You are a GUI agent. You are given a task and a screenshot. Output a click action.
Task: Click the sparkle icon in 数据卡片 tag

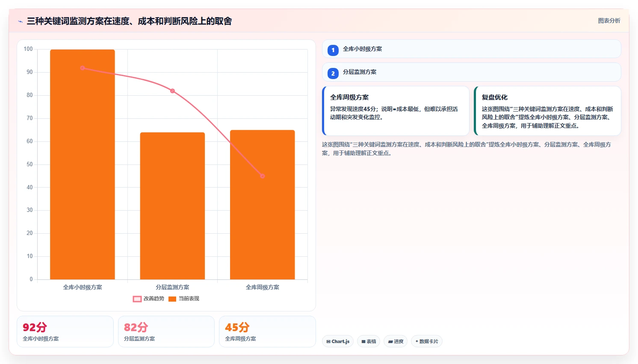(x=417, y=341)
